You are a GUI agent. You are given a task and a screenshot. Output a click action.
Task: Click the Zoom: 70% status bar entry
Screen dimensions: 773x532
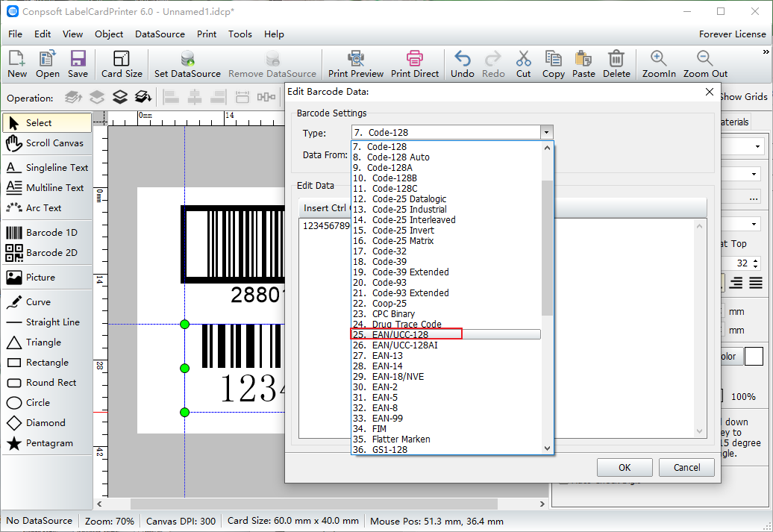tap(110, 521)
